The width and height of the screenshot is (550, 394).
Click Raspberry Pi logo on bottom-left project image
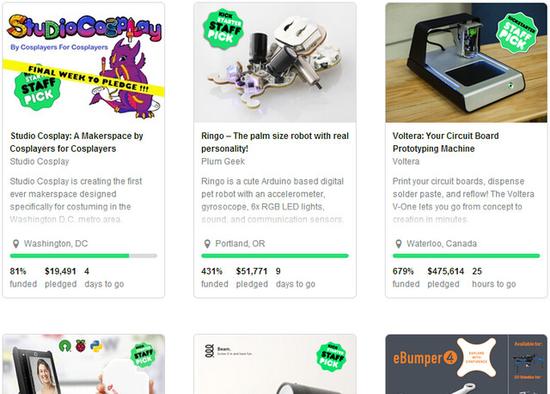tap(81, 346)
